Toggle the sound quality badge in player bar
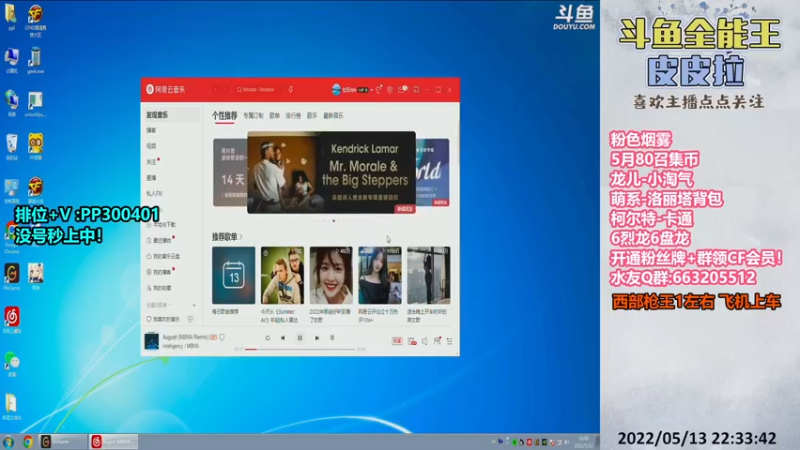 click(x=397, y=341)
